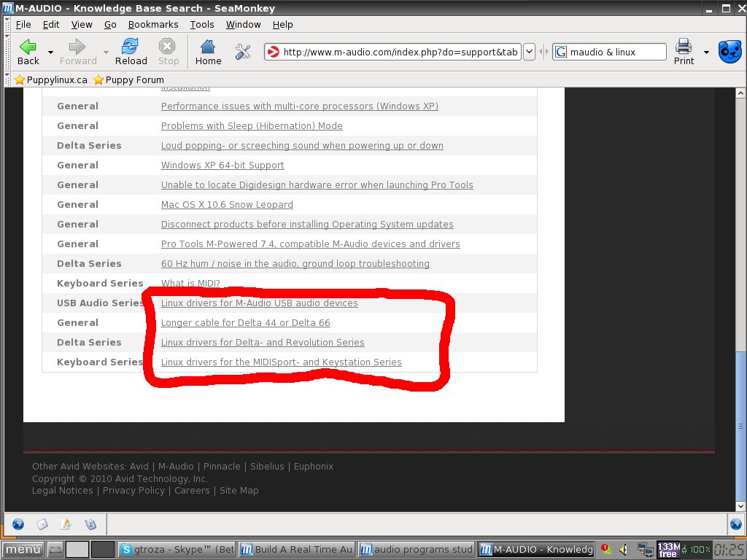Image resolution: width=747 pixels, height=560 pixels.
Task: Open the Window menu
Action: [243, 24]
